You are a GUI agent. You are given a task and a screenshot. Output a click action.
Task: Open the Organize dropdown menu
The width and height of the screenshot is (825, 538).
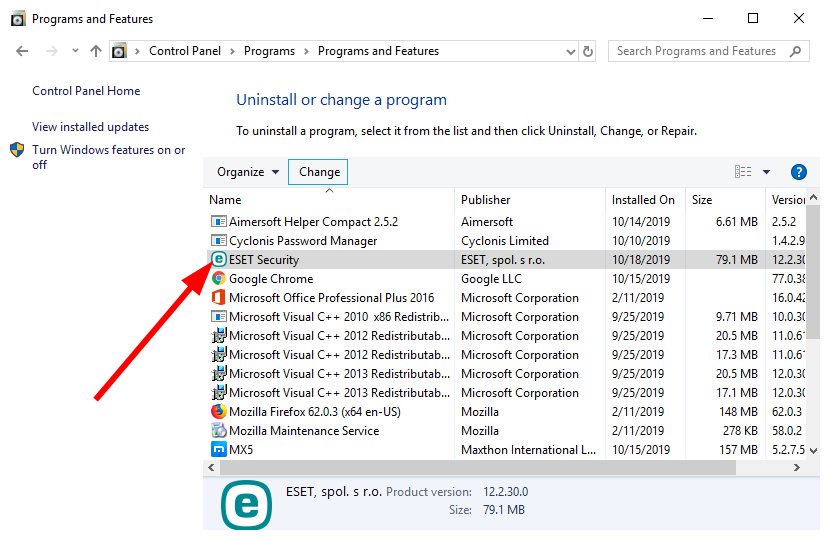point(248,172)
